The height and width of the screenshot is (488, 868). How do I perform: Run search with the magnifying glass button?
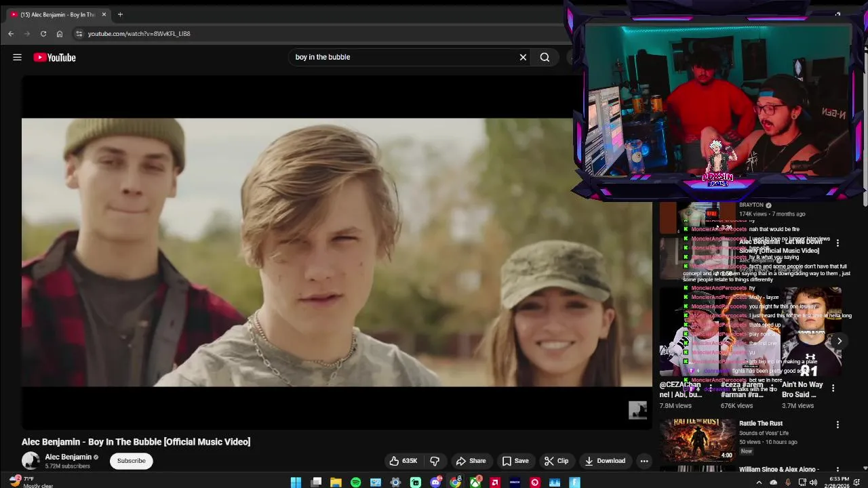545,58
